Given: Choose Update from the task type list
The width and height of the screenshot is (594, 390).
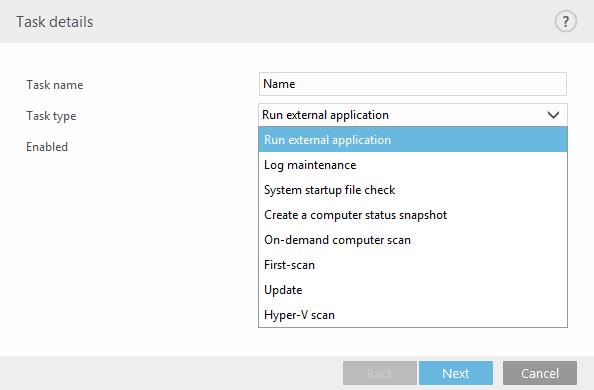Looking at the screenshot, I should pos(413,290).
